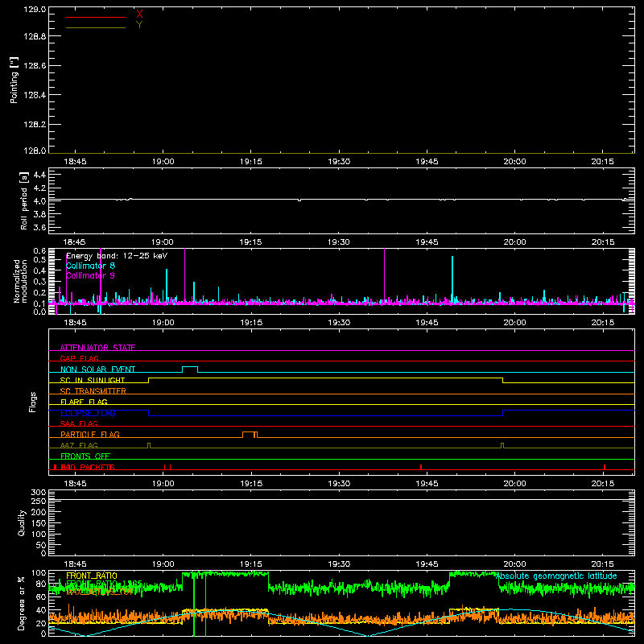
Task: Click 18:45 time label under Roll period panel
Action: point(75,242)
